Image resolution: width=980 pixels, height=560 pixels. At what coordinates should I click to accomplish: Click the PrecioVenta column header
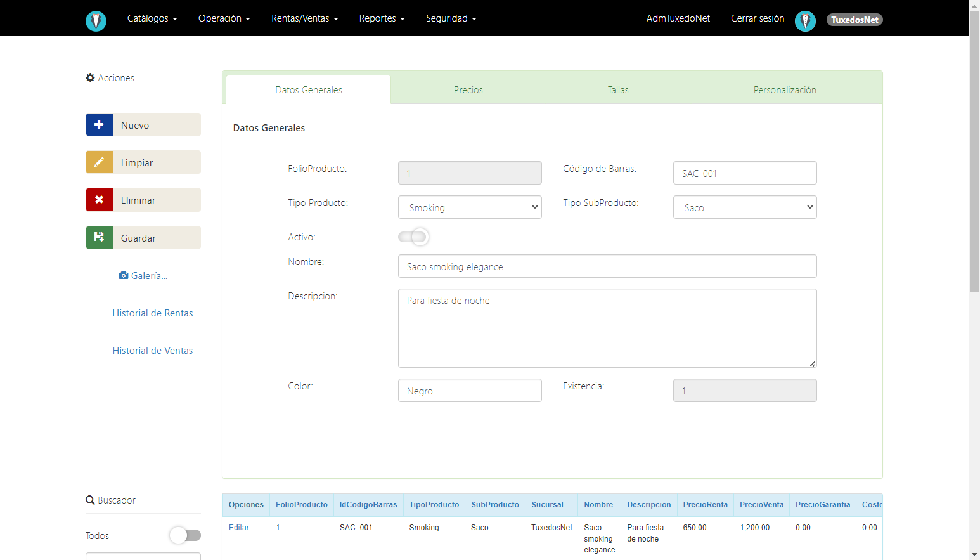(762, 505)
